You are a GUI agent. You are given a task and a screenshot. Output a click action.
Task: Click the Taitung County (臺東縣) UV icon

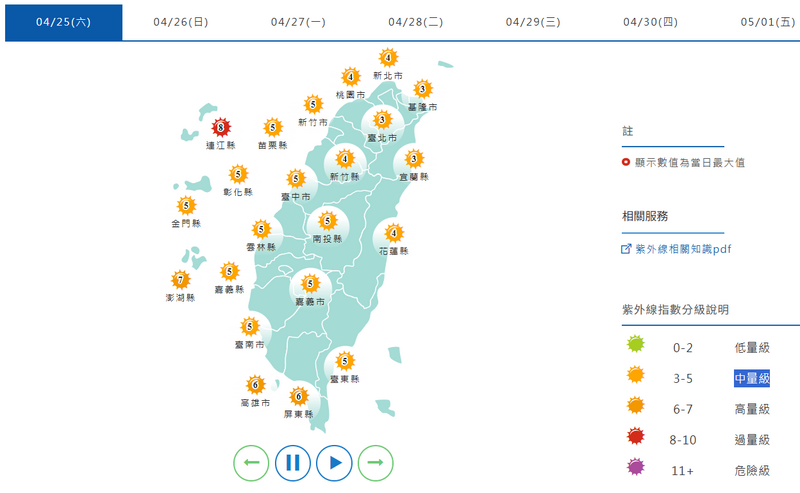(x=344, y=361)
